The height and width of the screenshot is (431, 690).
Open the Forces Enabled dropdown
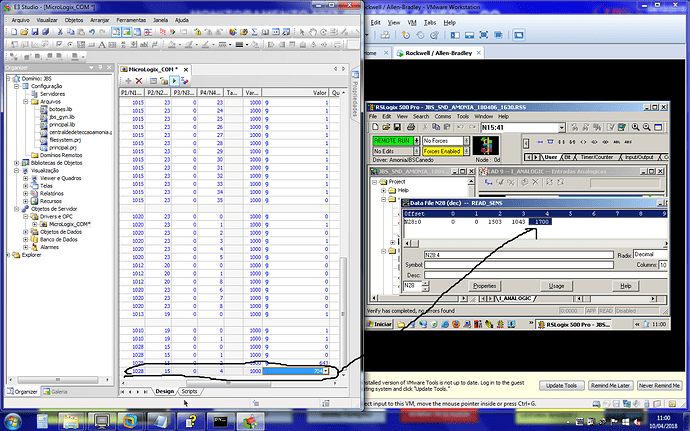pyautogui.click(x=466, y=151)
